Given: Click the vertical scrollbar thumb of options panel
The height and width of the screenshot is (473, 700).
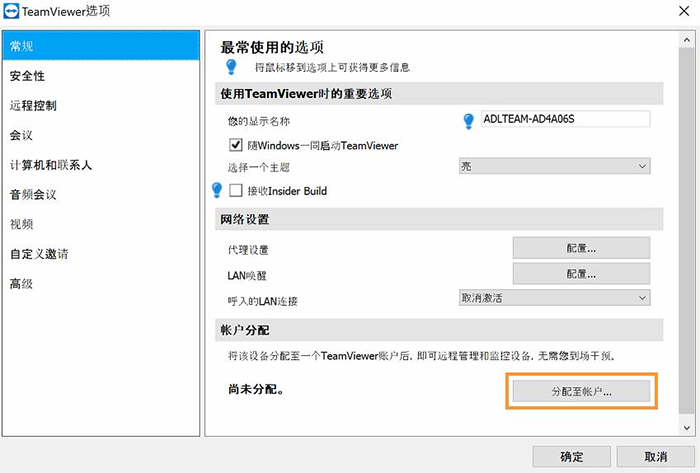Looking at the screenshot, I should (687, 230).
